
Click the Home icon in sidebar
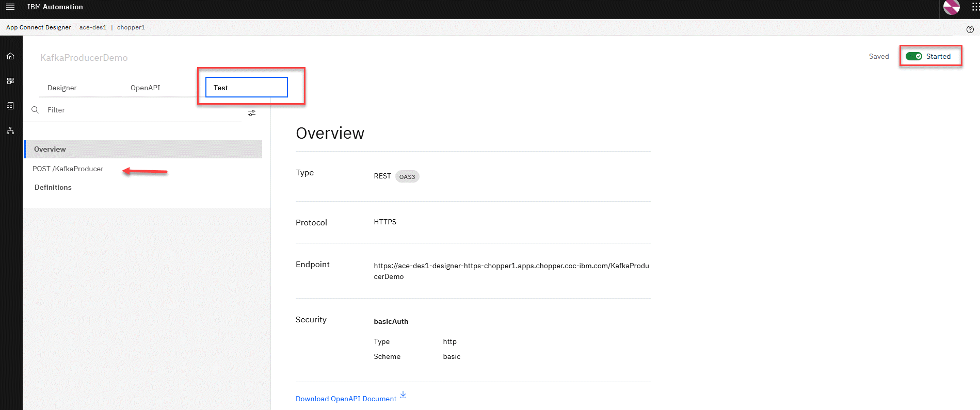pyautogui.click(x=10, y=56)
